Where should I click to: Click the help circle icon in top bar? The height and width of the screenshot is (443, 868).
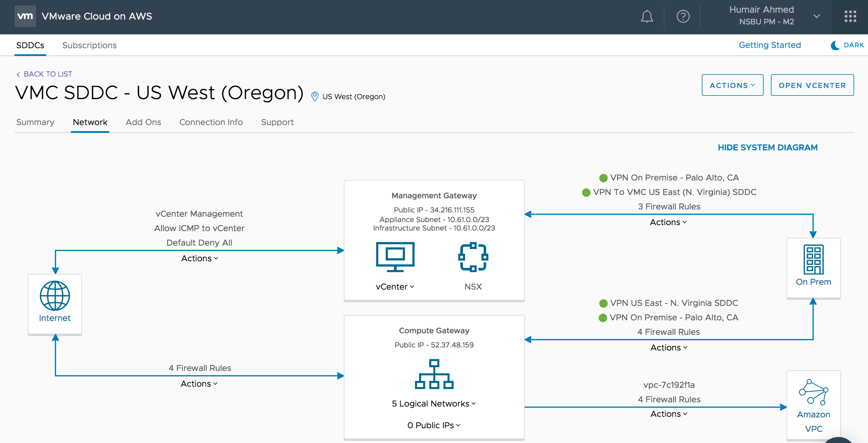coord(683,16)
